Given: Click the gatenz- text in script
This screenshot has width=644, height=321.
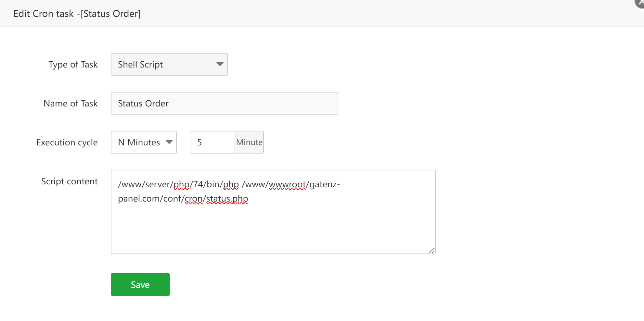Looking at the screenshot, I should [325, 184].
